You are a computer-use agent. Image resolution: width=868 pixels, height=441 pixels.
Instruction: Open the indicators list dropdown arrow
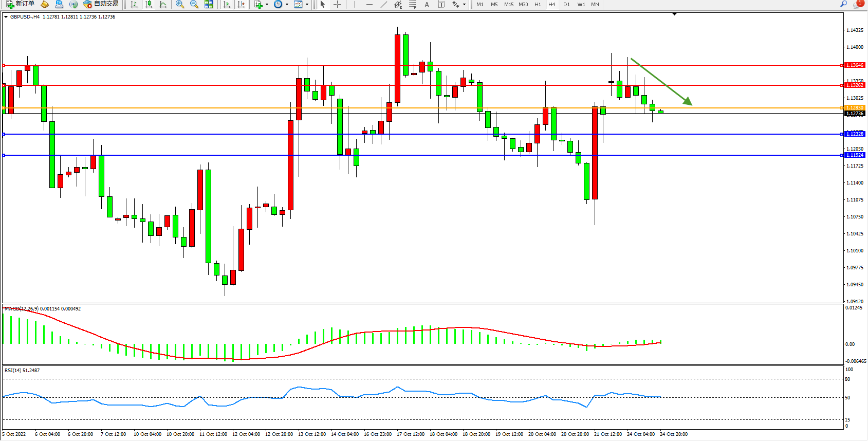267,5
